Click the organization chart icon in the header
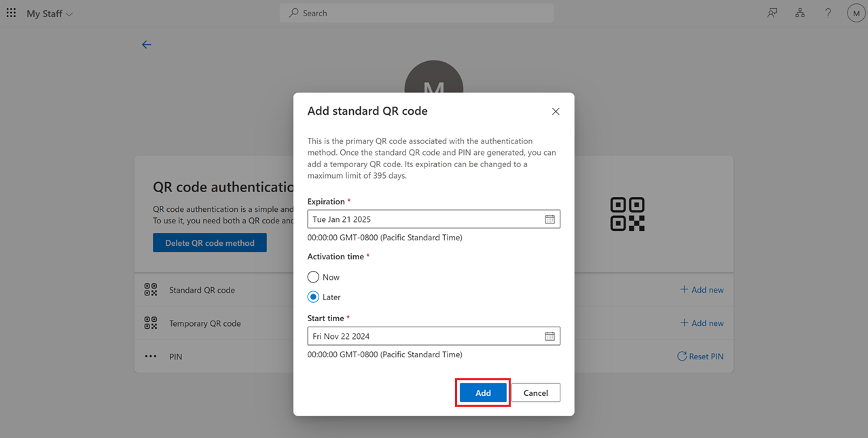The image size is (868, 438). click(x=799, y=13)
